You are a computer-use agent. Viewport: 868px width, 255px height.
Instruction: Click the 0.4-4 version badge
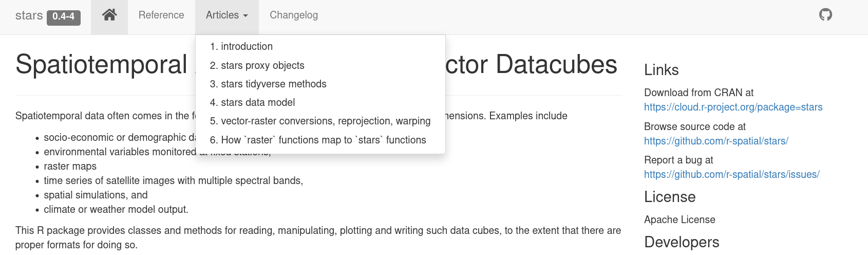(64, 16)
